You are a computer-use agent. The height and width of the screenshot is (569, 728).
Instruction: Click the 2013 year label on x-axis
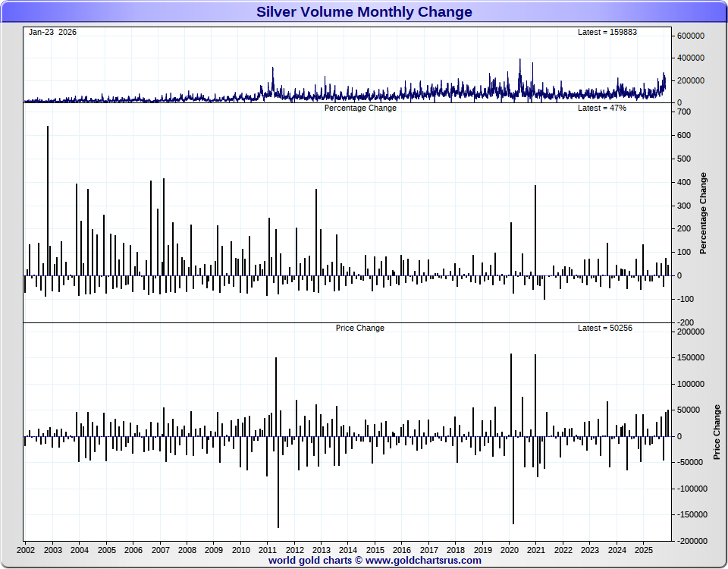[322, 551]
